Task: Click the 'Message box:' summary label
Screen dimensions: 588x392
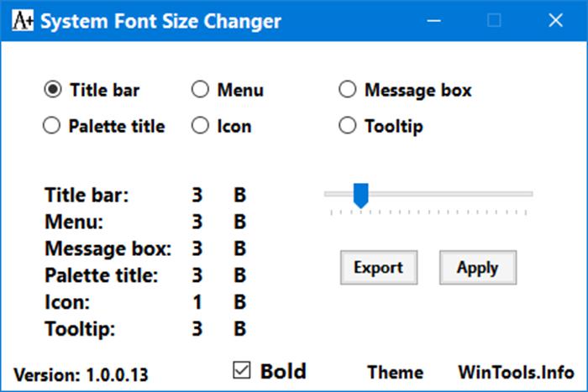Action: 108,248
